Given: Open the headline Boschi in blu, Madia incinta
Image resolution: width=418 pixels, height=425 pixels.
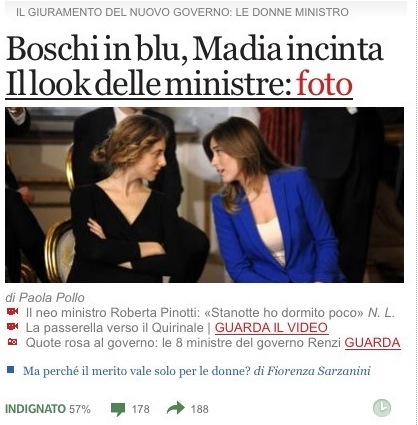Looking at the screenshot, I should coord(194,50).
